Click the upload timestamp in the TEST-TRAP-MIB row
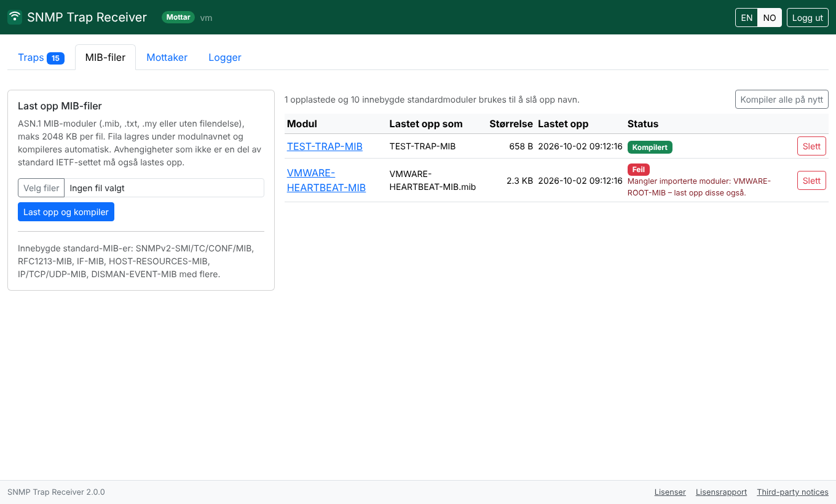The image size is (836, 504). (x=580, y=146)
